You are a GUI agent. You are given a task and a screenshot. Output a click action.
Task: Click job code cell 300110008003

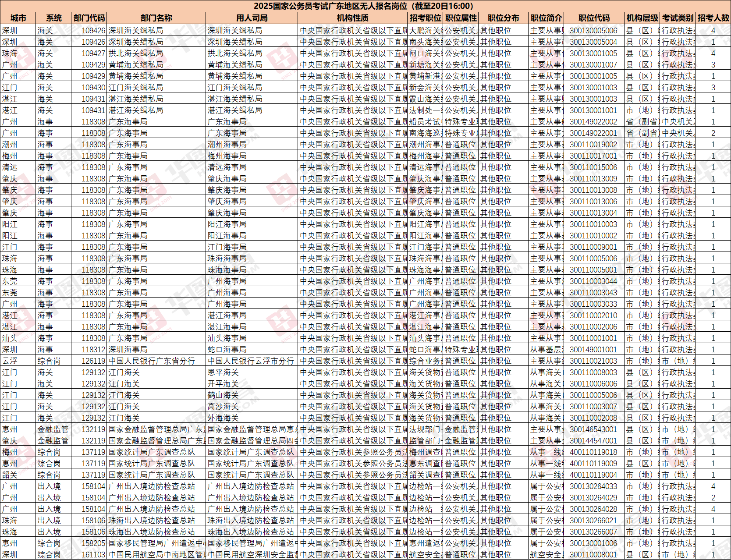pos(594,372)
